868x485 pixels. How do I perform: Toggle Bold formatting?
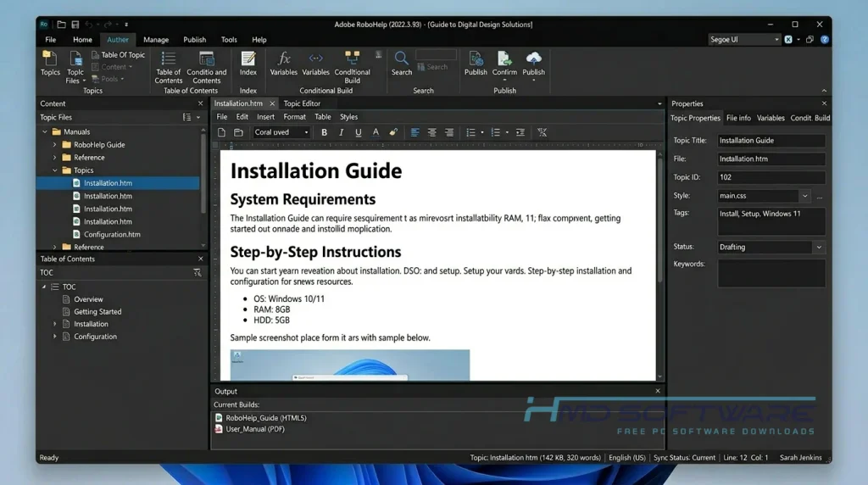(x=324, y=132)
